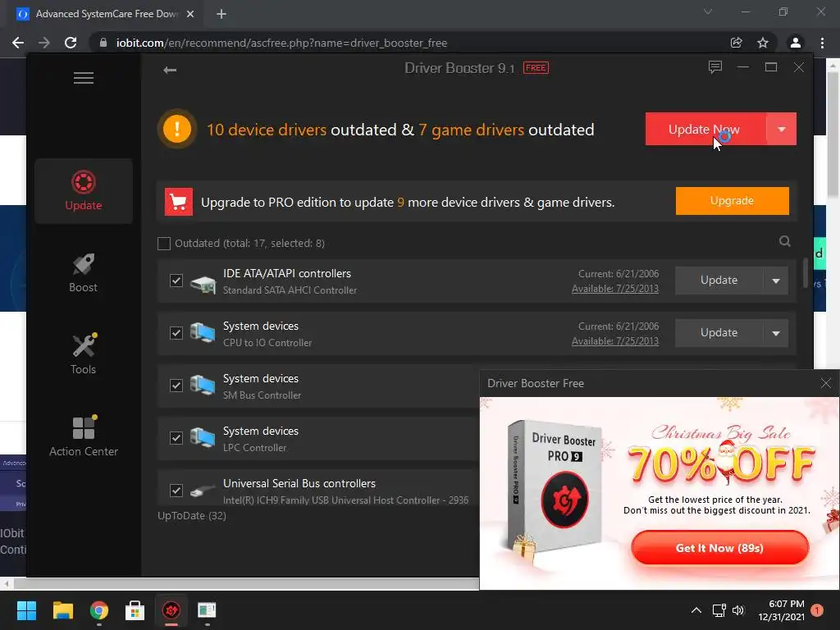The image size is (840, 630).
Task: Open Google Chrome from the taskbar
Action: (x=99, y=610)
